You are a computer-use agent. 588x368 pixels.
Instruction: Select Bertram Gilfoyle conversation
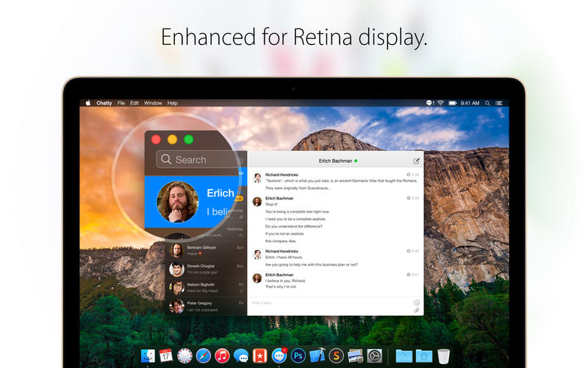207,250
